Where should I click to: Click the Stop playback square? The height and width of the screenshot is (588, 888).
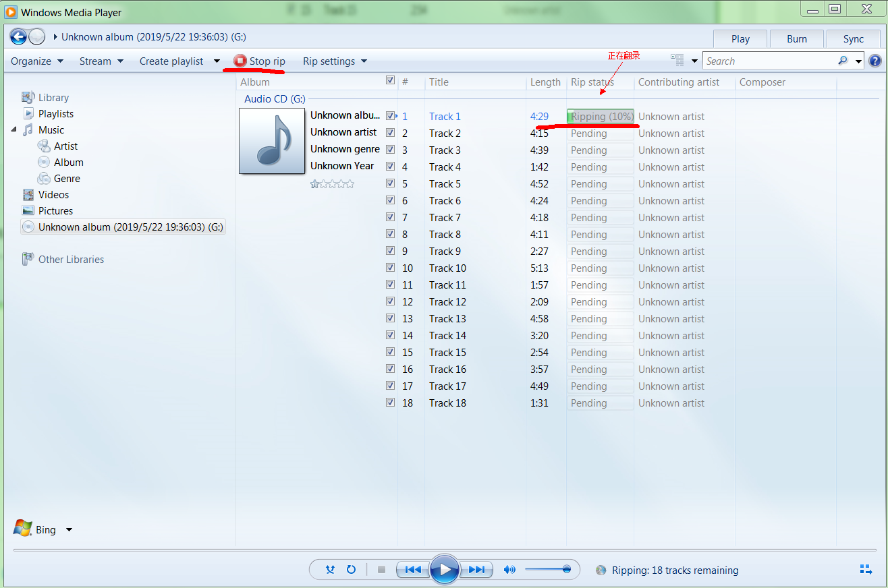tap(381, 570)
